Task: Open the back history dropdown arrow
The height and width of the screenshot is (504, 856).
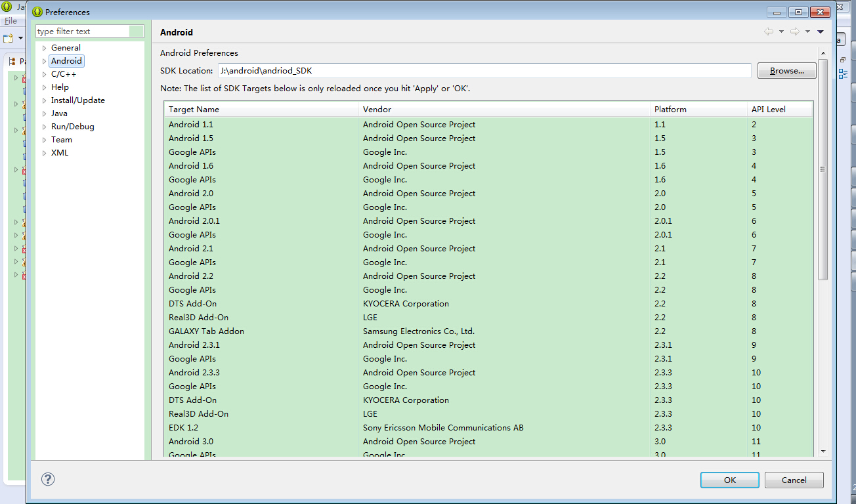Action: pyautogui.click(x=781, y=31)
